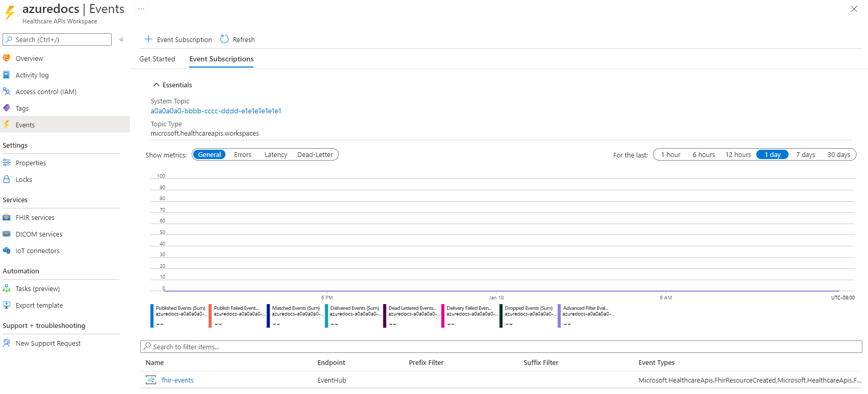Image resolution: width=868 pixels, height=394 pixels.
Task: Click the Overview heart icon in sidebar
Action: [x=7, y=58]
